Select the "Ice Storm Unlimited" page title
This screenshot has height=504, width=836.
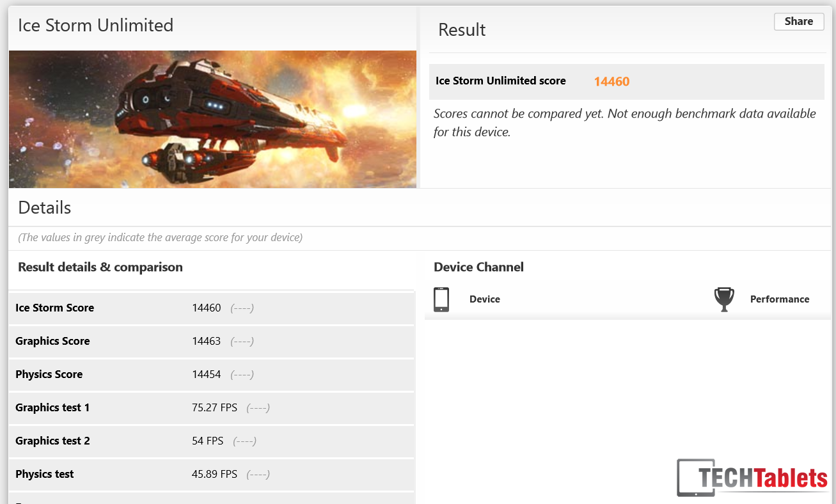click(x=96, y=26)
